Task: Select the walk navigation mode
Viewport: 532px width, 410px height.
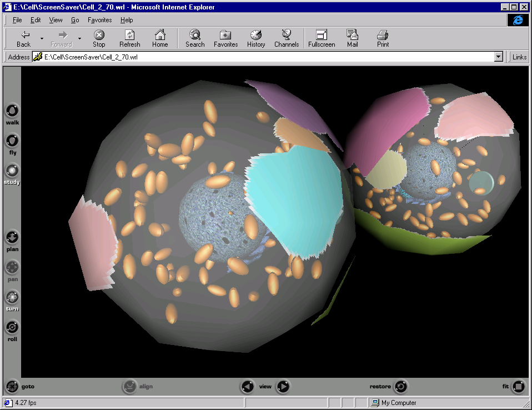Action: 12,110
